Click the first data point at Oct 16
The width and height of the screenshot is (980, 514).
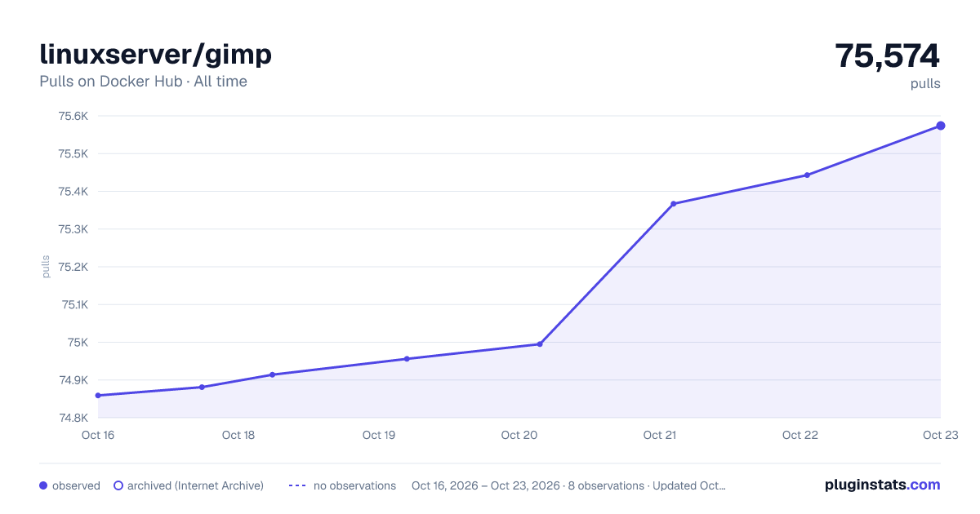[98, 396]
